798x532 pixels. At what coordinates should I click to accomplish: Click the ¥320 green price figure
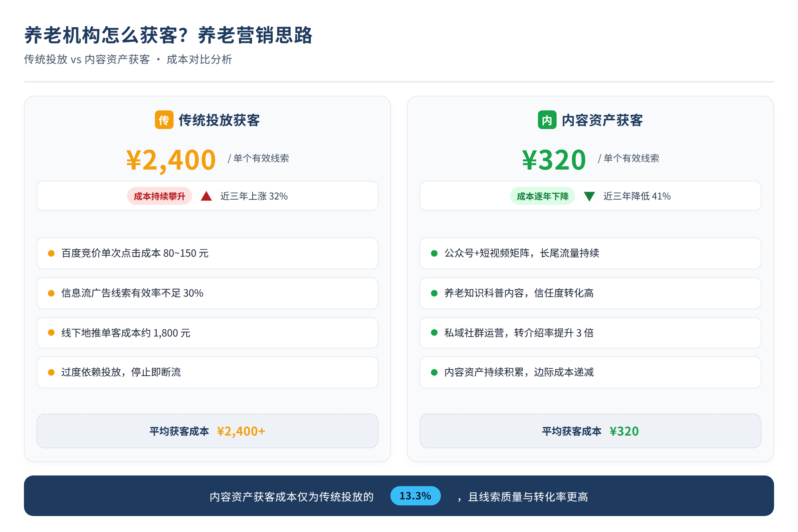coord(554,160)
